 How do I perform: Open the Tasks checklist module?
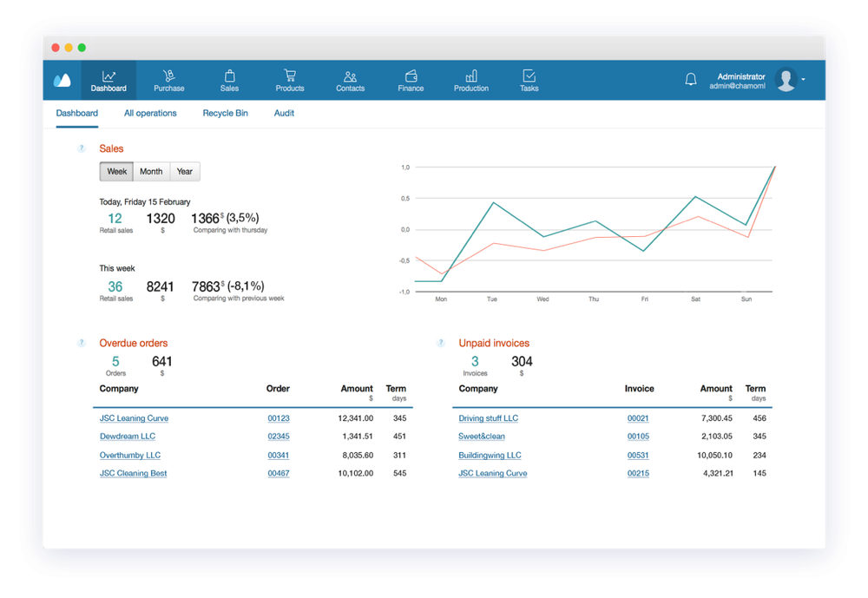[x=529, y=79]
